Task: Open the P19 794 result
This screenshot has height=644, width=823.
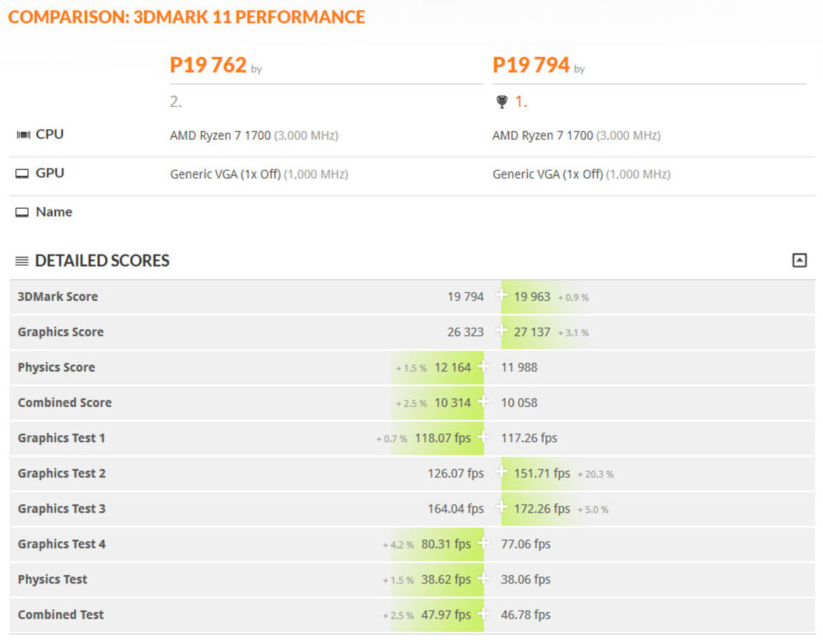Action: point(530,65)
